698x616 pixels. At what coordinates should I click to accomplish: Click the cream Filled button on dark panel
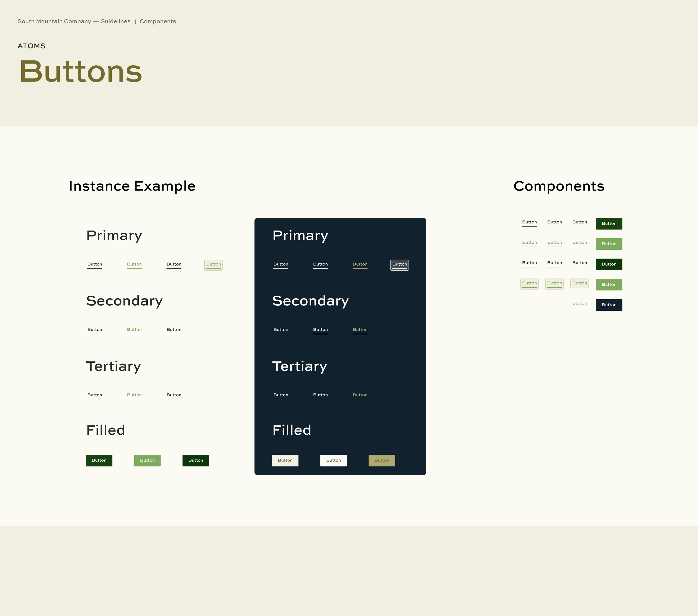(285, 460)
